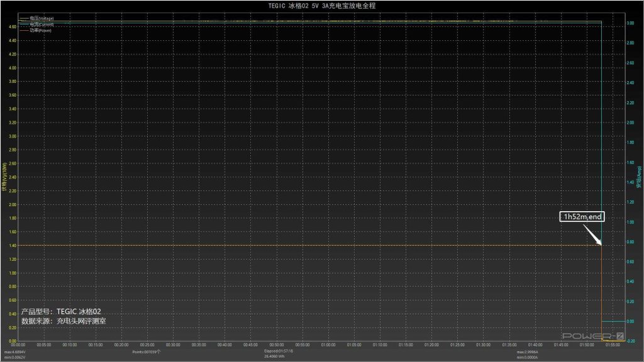The width and height of the screenshot is (644, 362).
Task: Click the 2.00 value on the right amp axis
Action: [630, 123]
